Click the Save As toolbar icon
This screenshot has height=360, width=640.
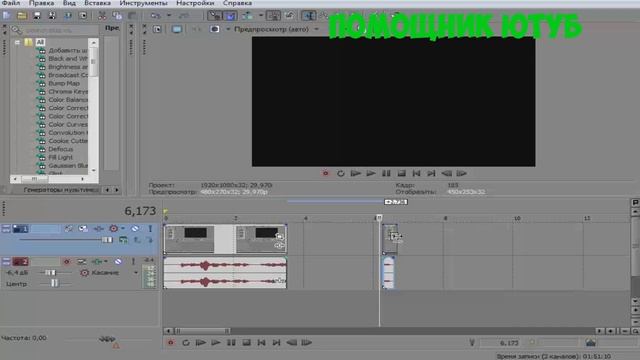(x=52, y=16)
